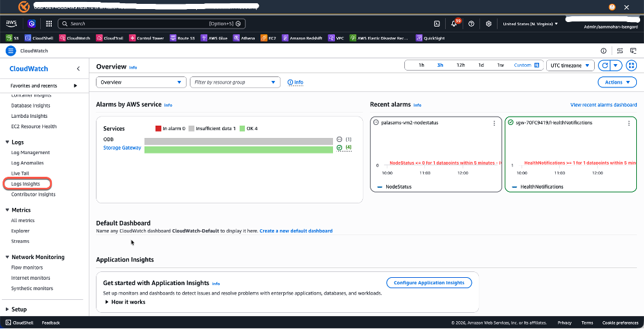644x329 pixels.
Task: Open View recent alarms dashboard link
Action: tap(603, 105)
